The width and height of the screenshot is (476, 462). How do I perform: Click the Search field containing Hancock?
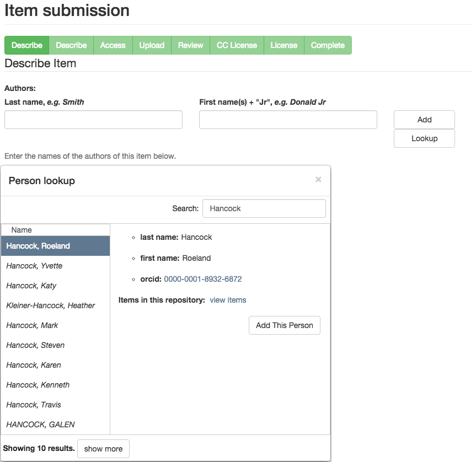click(264, 208)
